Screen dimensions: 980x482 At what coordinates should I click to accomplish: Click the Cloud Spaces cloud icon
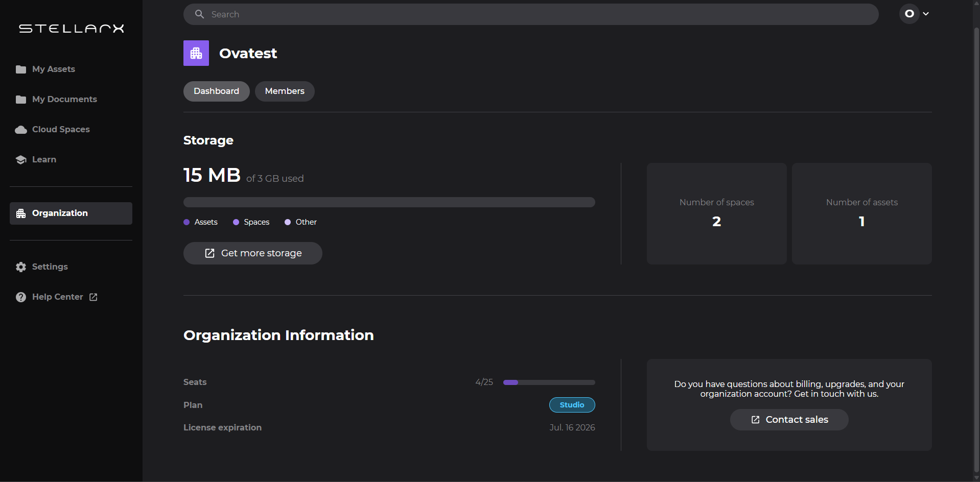[x=21, y=130]
